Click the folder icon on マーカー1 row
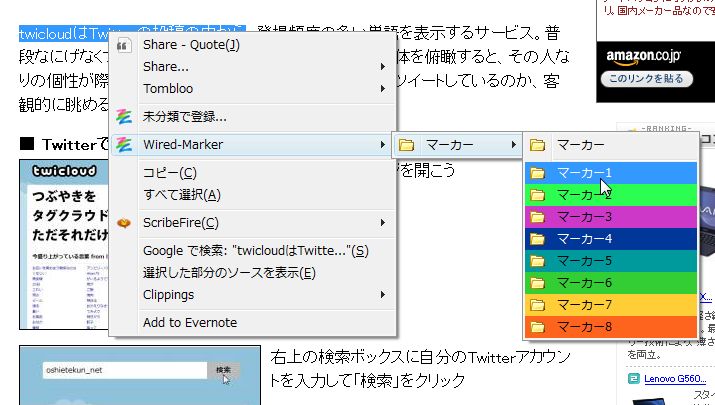This screenshot has height=405, width=715. pos(538,173)
